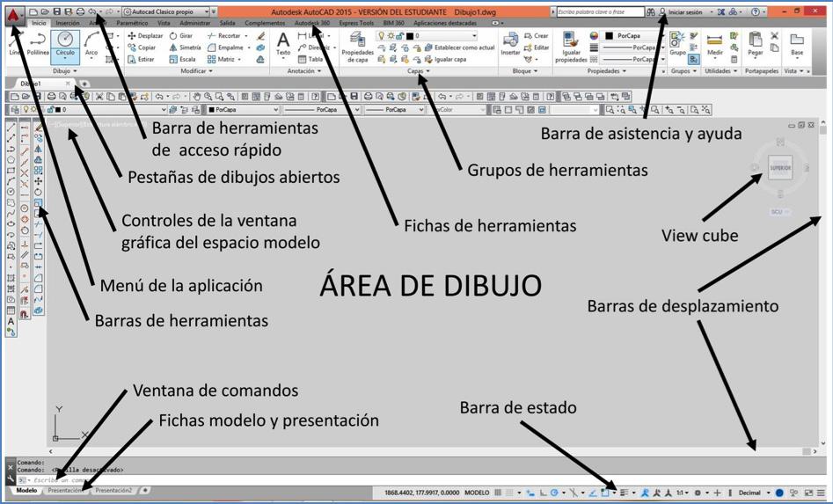Click the Empalme (fillet) tool
The width and height of the screenshot is (833, 504).
226,47
